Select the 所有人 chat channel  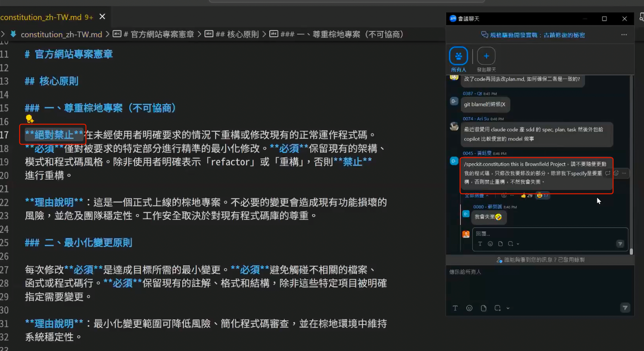(x=458, y=56)
